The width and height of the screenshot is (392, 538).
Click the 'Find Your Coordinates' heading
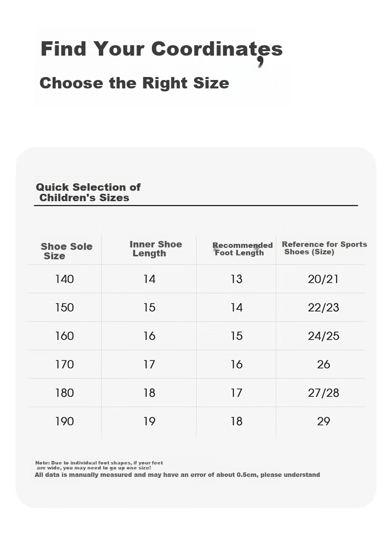(x=161, y=49)
